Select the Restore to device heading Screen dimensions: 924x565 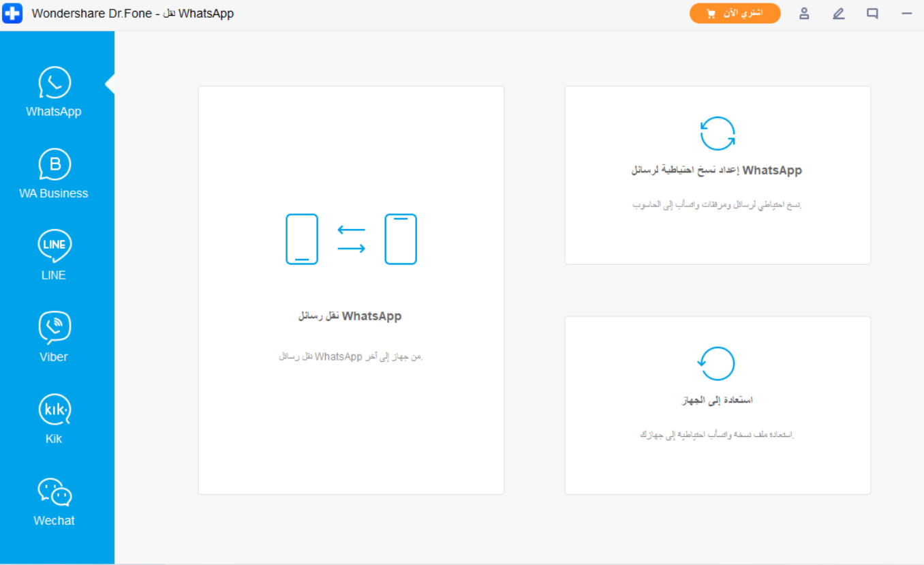(717, 400)
